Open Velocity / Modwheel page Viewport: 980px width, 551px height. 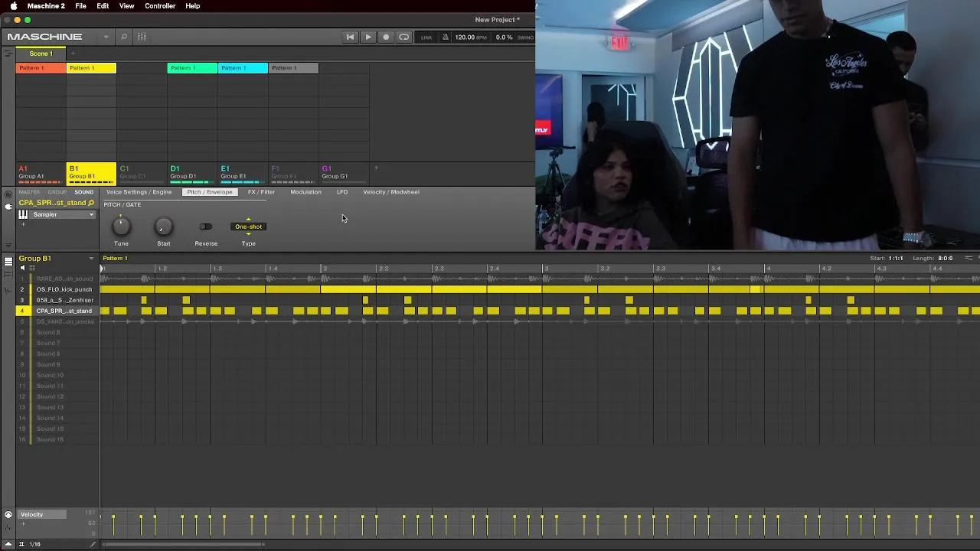pyautogui.click(x=391, y=192)
